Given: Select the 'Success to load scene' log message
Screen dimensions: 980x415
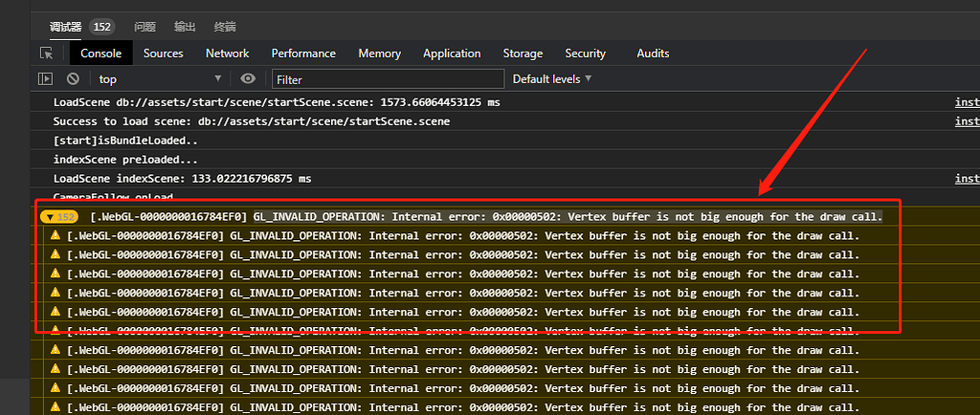Looking at the screenshot, I should click(x=252, y=121).
